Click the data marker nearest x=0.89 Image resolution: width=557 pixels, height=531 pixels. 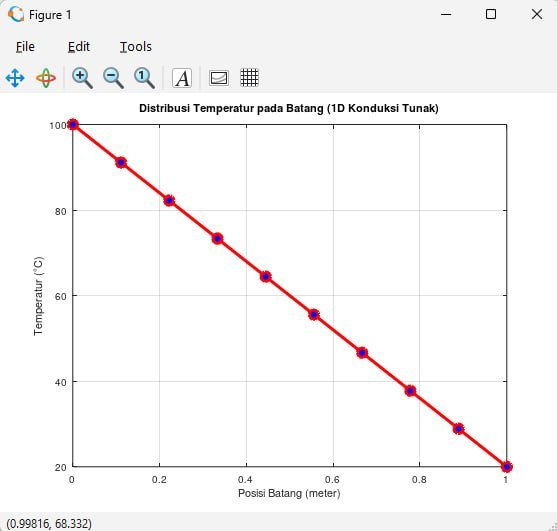[459, 429]
